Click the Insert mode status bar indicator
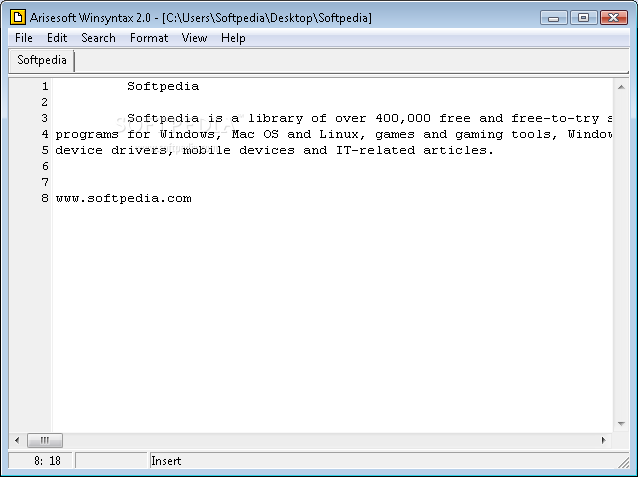 click(x=166, y=461)
